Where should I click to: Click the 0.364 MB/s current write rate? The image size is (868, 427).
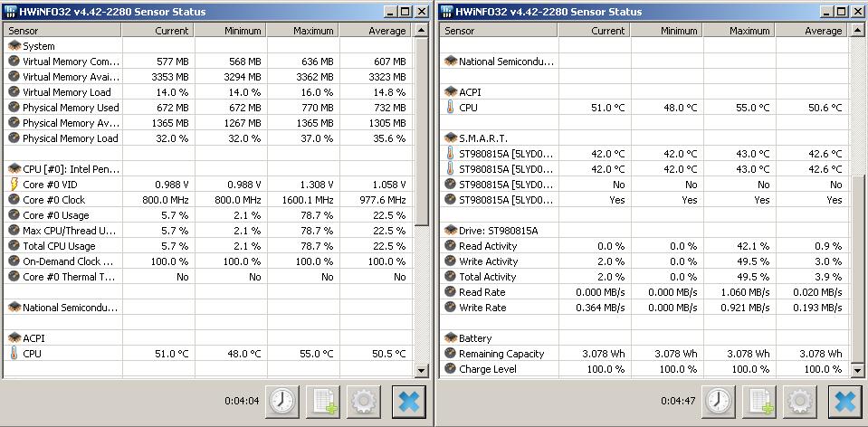pyautogui.click(x=600, y=307)
